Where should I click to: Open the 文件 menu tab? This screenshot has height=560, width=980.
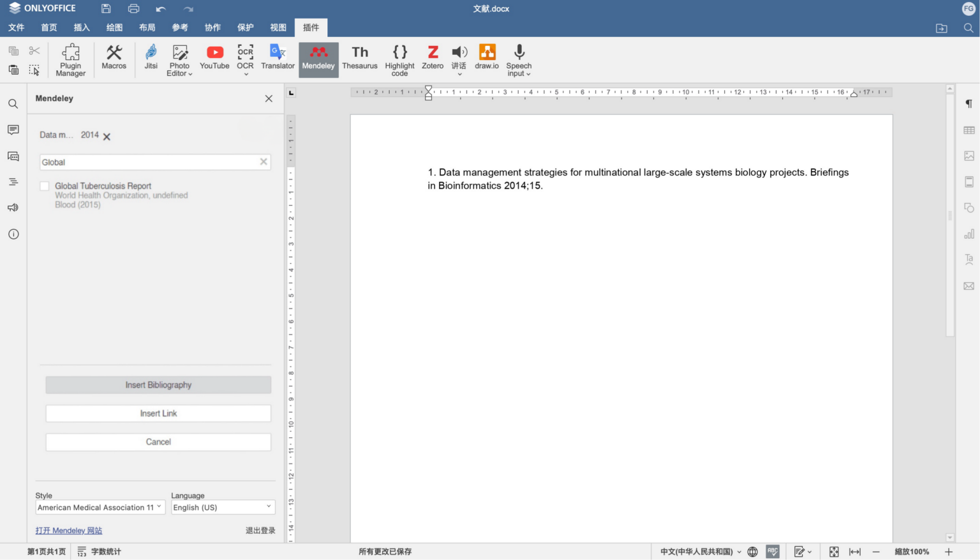point(17,27)
